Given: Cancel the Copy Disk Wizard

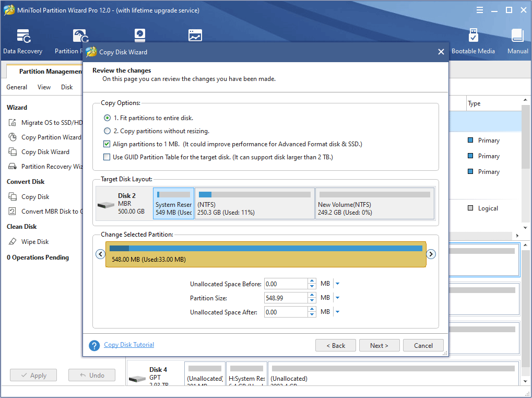Looking at the screenshot, I should click(x=423, y=345).
